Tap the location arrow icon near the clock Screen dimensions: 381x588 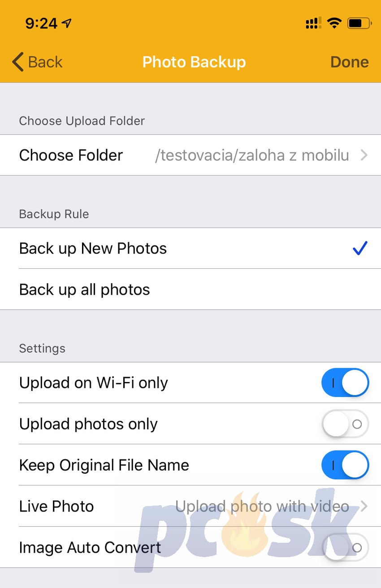(x=67, y=23)
